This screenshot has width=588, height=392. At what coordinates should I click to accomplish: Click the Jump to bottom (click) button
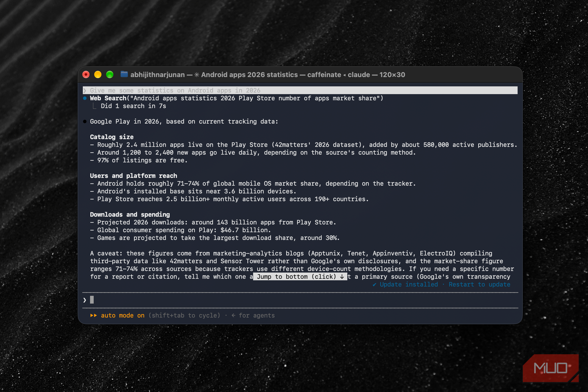[x=300, y=277]
